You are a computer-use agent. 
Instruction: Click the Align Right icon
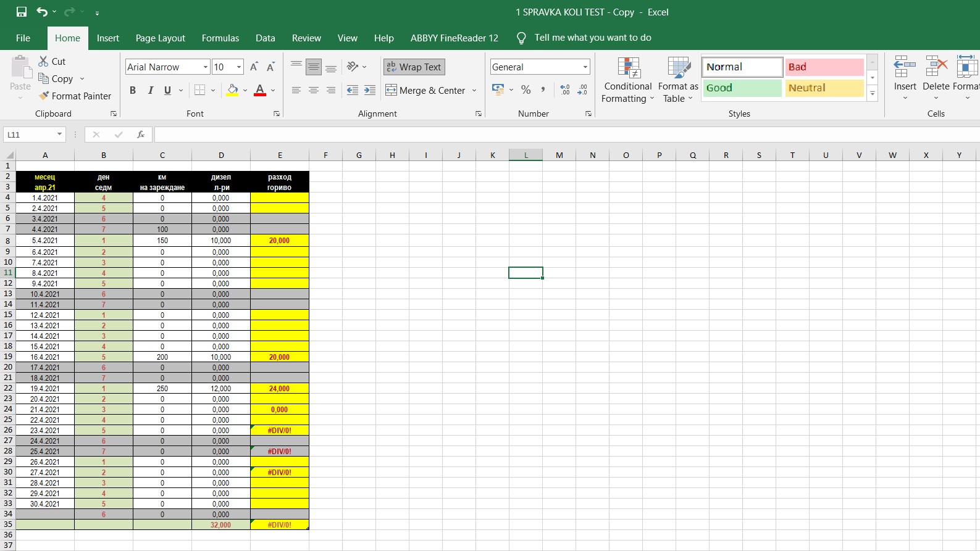(331, 90)
